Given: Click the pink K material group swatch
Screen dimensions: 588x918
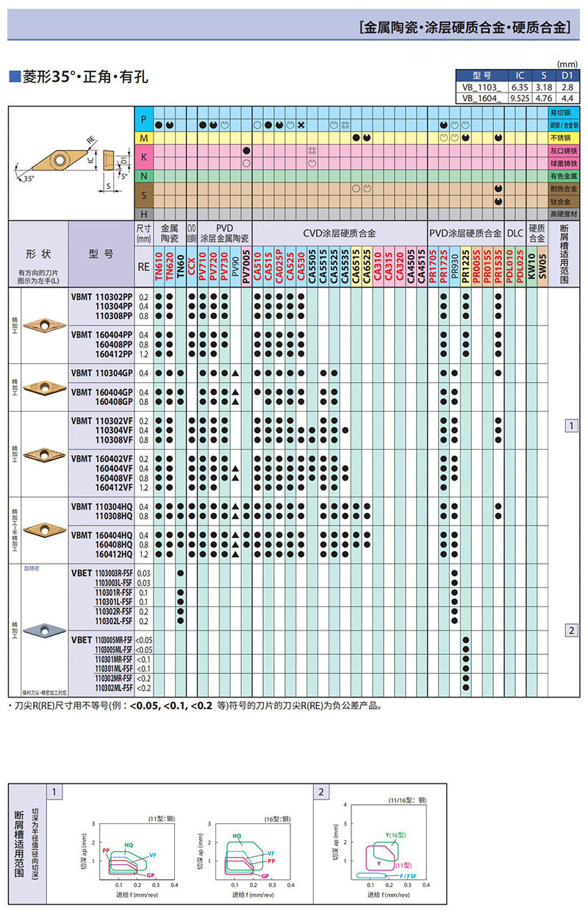Looking at the screenshot, I should 143,157.
